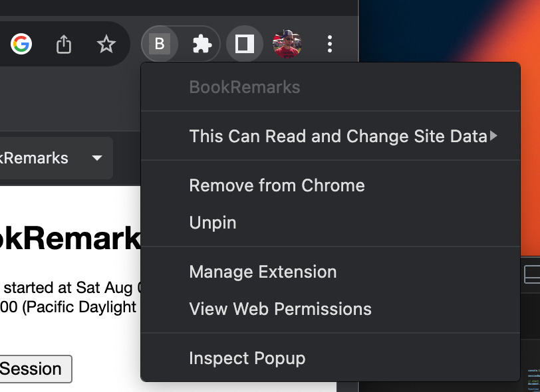Open the kRemarks dropdown selector

tap(56, 158)
